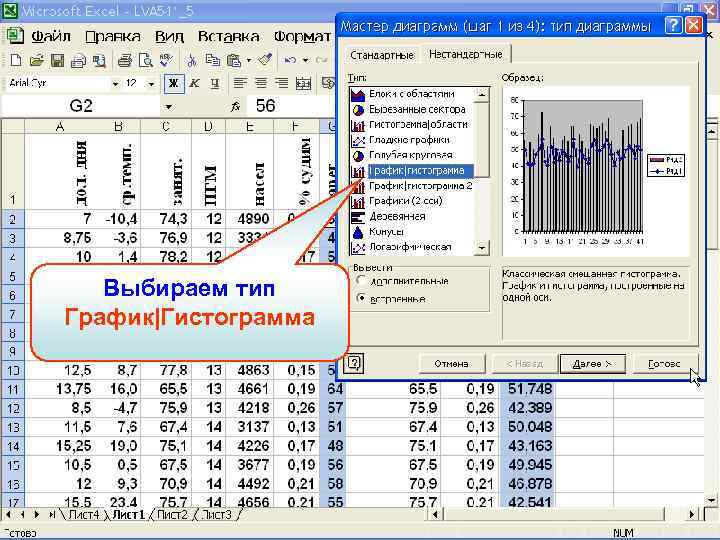Click the up arrow of the chart type list
This screenshot has width=720, height=540.
[482, 95]
